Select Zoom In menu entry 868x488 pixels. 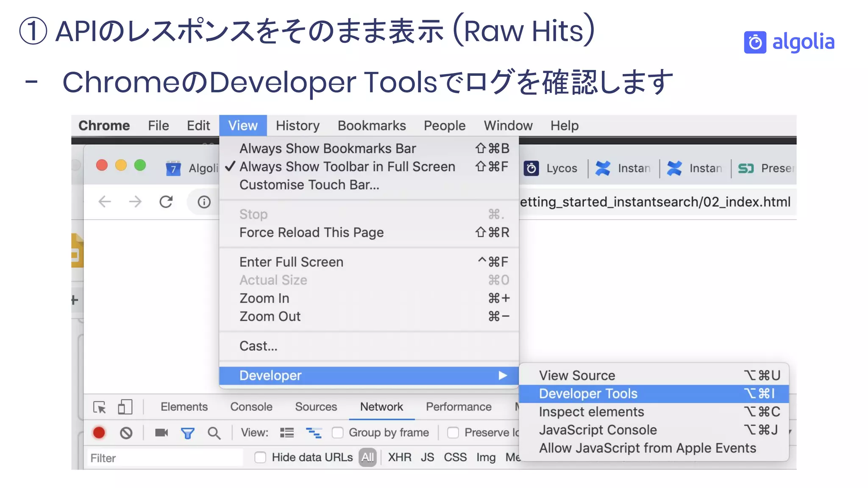pyautogui.click(x=369, y=299)
